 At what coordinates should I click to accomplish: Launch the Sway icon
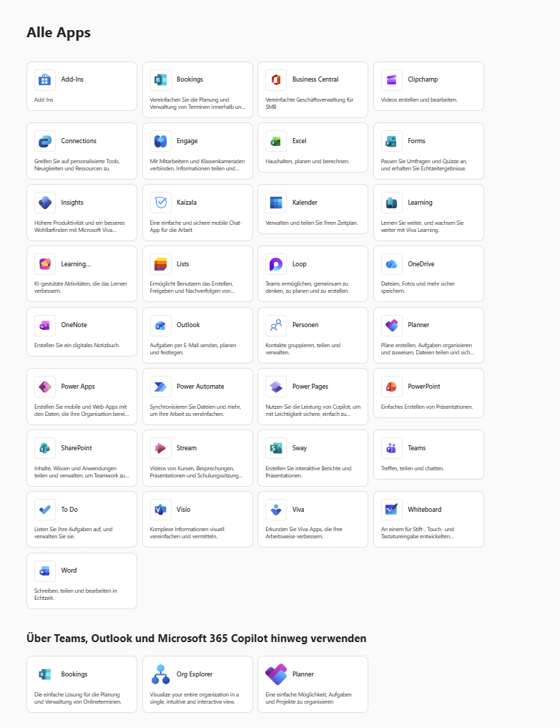coord(276,449)
